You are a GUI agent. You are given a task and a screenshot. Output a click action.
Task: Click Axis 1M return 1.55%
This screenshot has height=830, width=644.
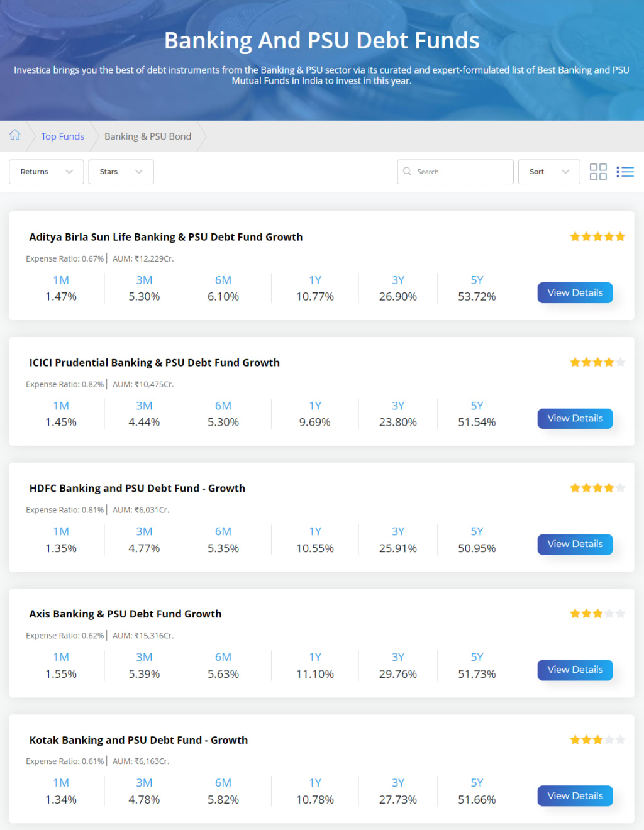pyautogui.click(x=61, y=674)
